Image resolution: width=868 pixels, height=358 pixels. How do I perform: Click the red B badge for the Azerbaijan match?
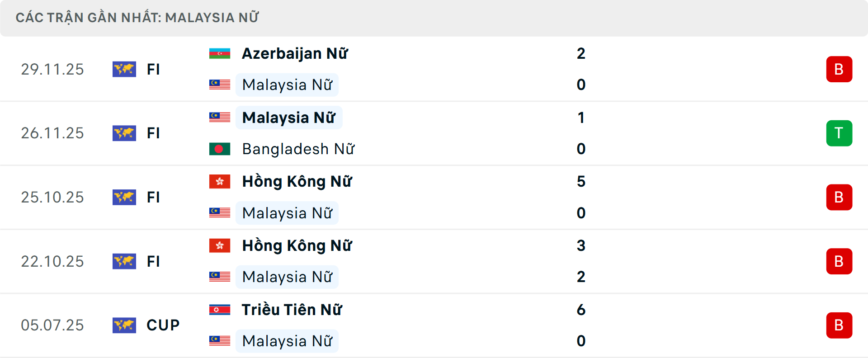(x=839, y=69)
